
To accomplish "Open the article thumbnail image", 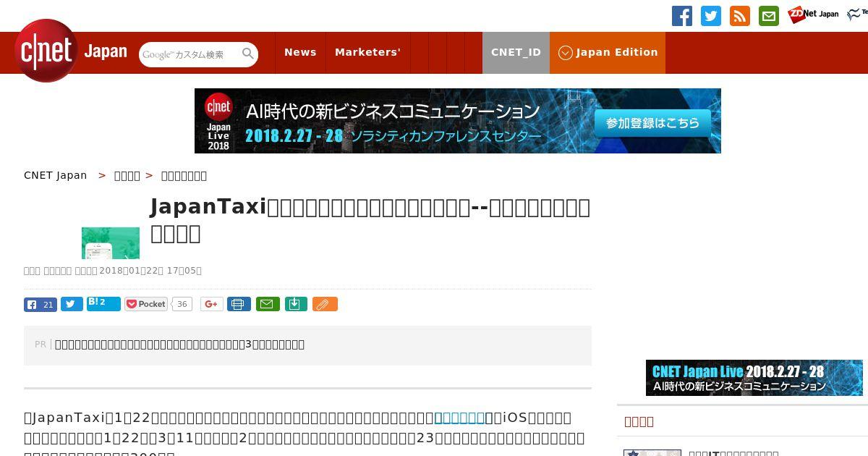I will pos(111,243).
